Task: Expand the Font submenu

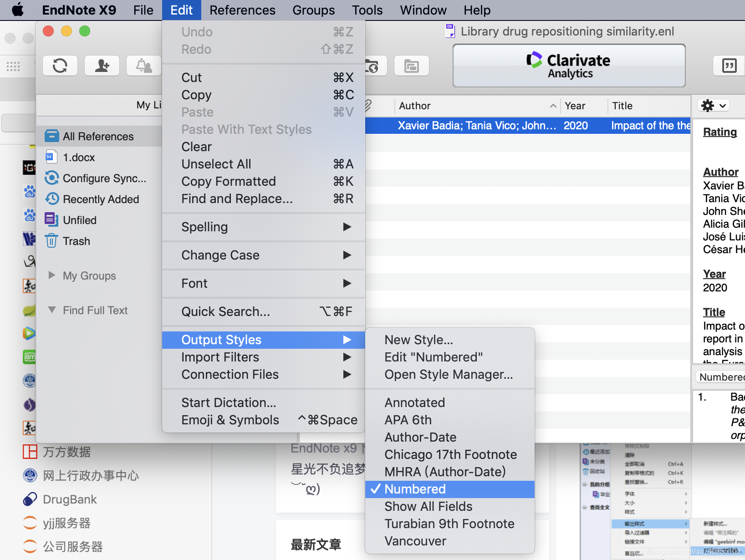Action: [x=264, y=283]
